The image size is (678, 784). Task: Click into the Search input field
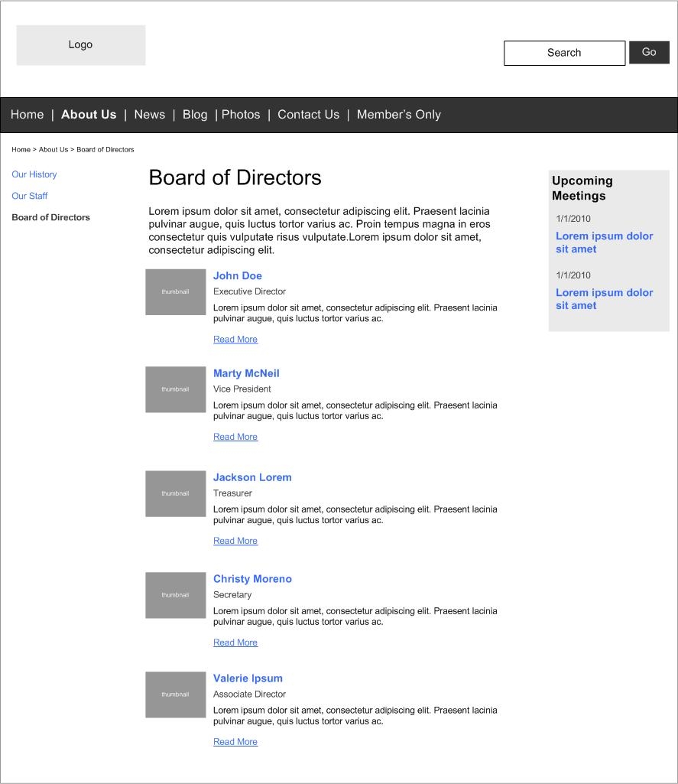pyautogui.click(x=564, y=53)
